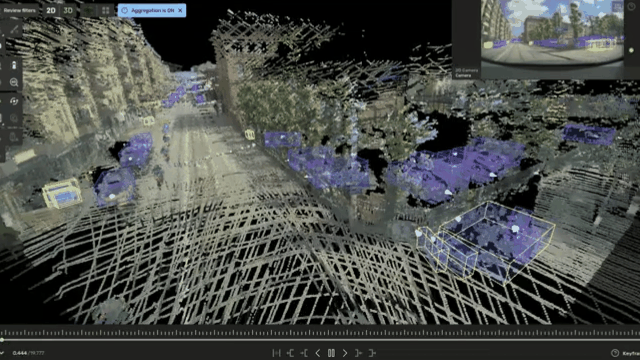
Task: Click the 0.444 time readout
Action: tap(20, 353)
